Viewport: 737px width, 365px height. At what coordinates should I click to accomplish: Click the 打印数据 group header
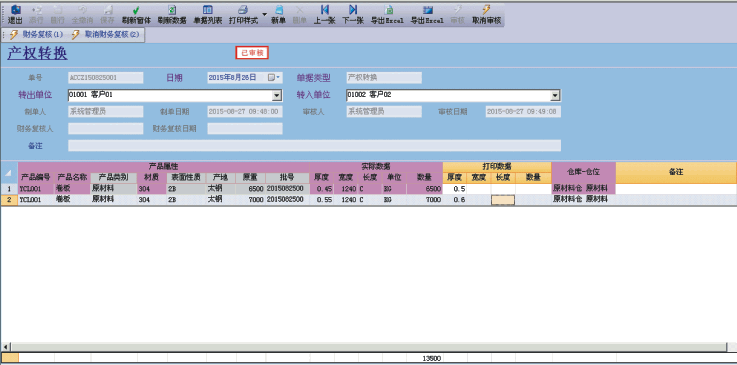pyautogui.click(x=497, y=167)
